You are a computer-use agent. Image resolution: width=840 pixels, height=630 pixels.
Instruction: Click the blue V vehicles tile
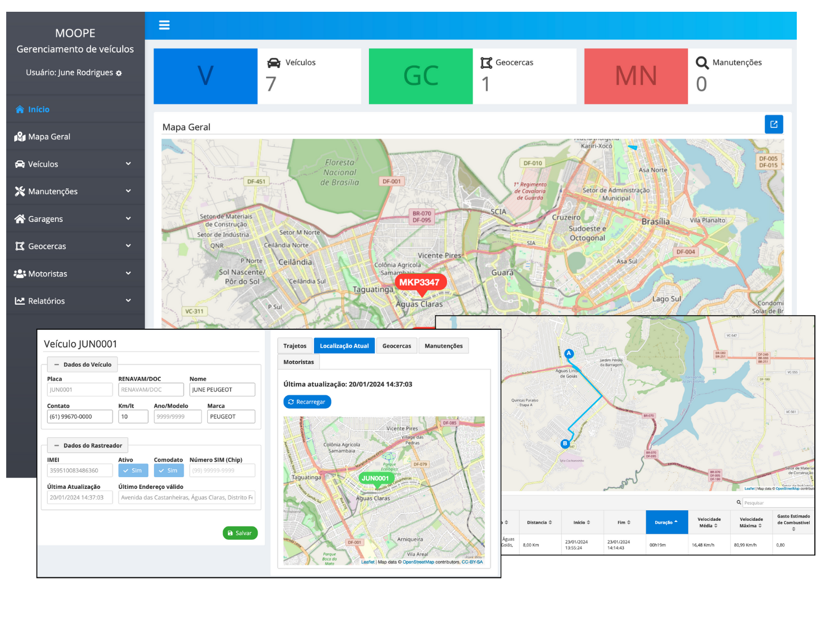206,76
